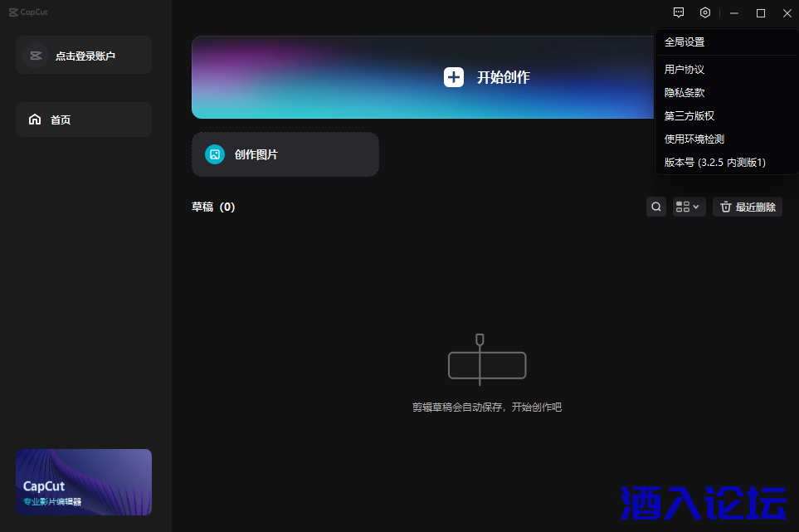Image resolution: width=799 pixels, height=532 pixels.
Task: Click 点击登录账户 to sign in
Action: tap(83, 54)
